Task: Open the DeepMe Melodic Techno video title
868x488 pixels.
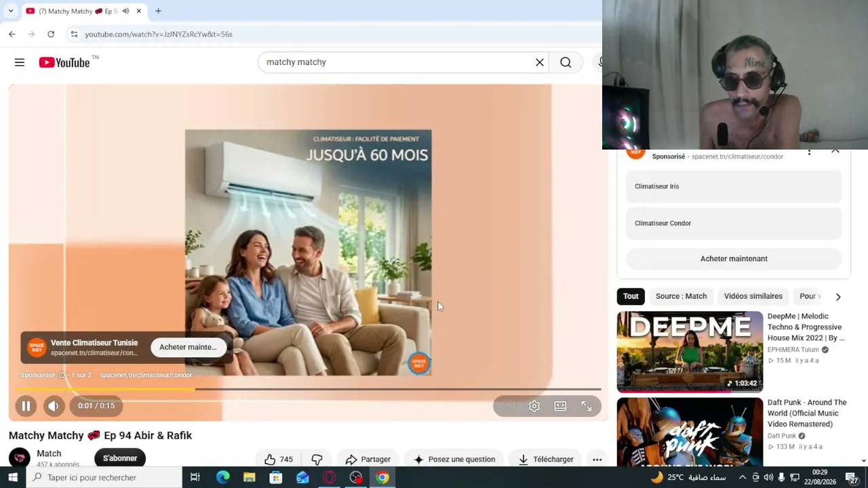Action: (x=806, y=327)
